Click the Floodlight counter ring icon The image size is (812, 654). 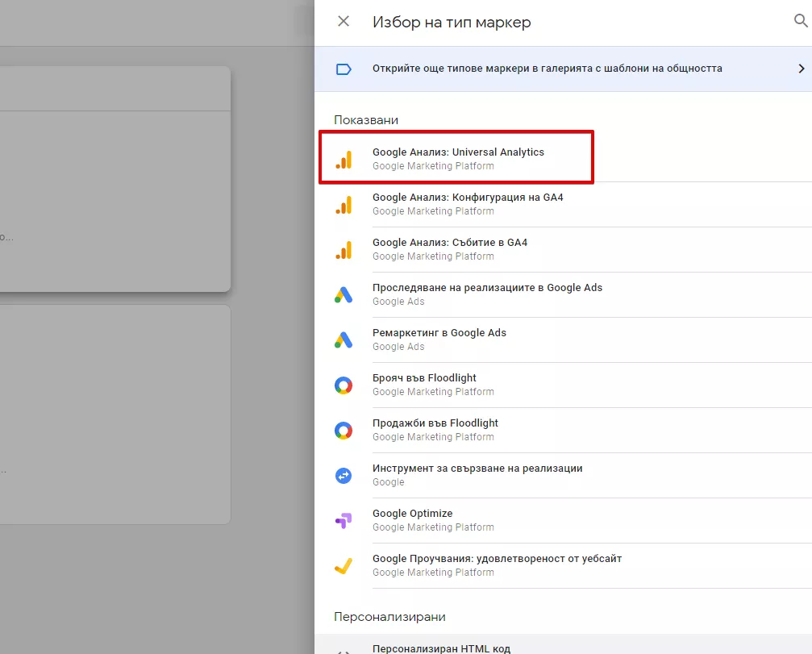pyautogui.click(x=344, y=385)
